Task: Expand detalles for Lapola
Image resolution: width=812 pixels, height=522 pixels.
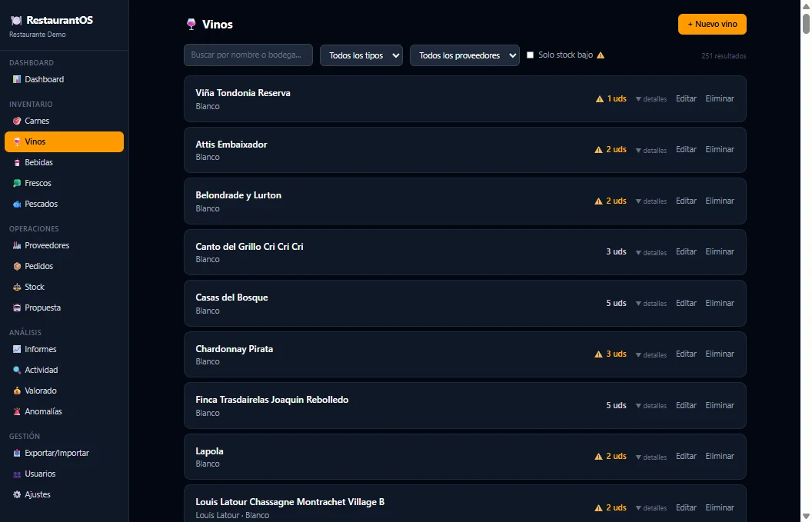Action: [x=651, y=457]
